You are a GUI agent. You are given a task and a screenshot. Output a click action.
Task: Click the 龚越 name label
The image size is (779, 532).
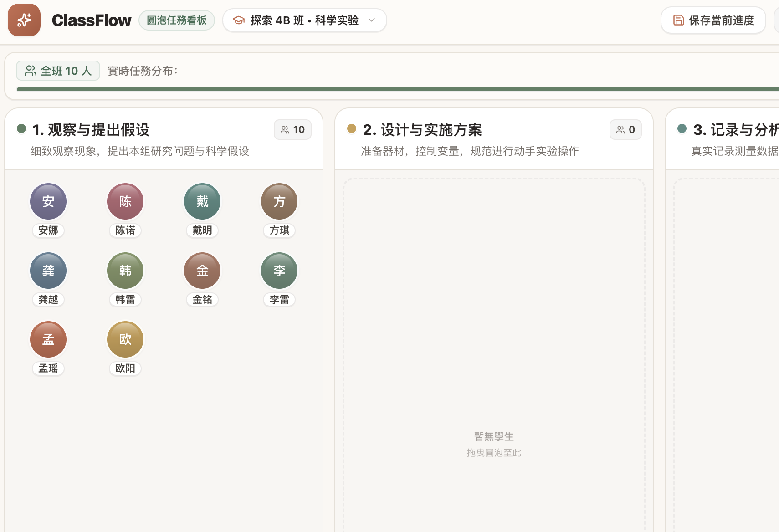(48, 300)
